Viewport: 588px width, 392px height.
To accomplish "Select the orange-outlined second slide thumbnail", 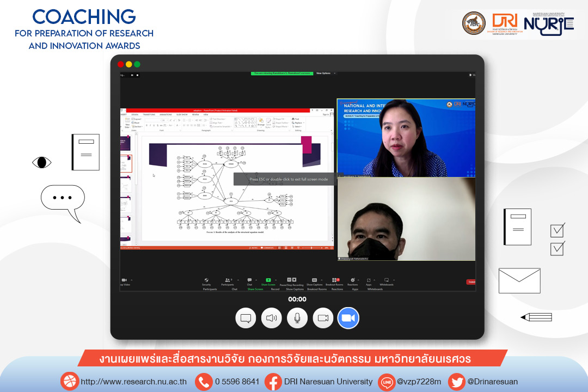I will pyautogui.click(x=126, y=163).
